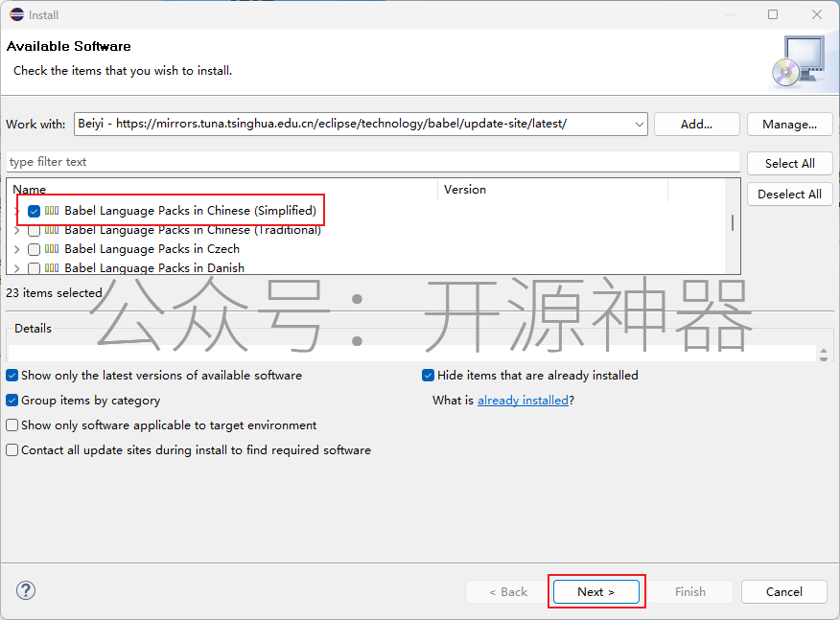Click the "23 items selected" status text
840x620 pixels.
coord(54,293)
